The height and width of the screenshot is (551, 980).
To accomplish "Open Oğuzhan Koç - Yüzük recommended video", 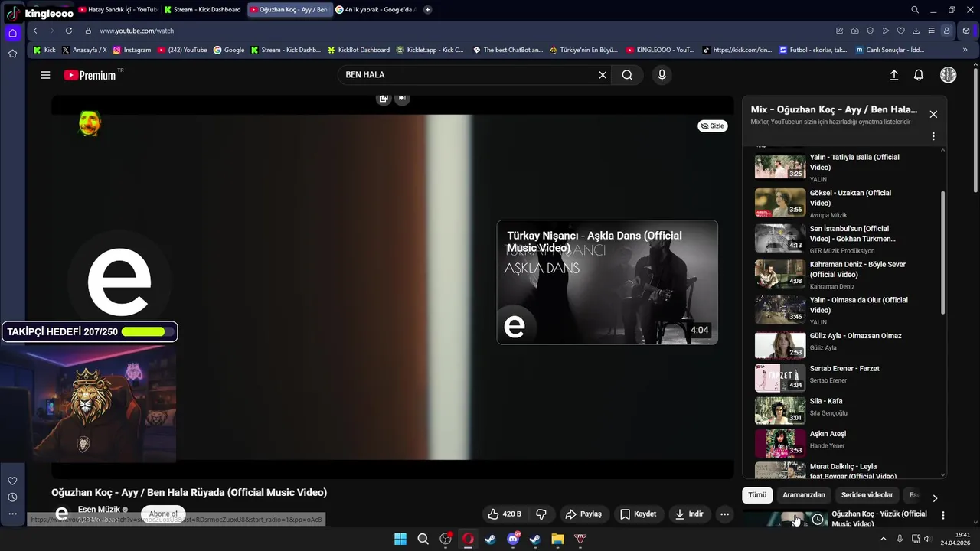I will (x=879, y=518).
